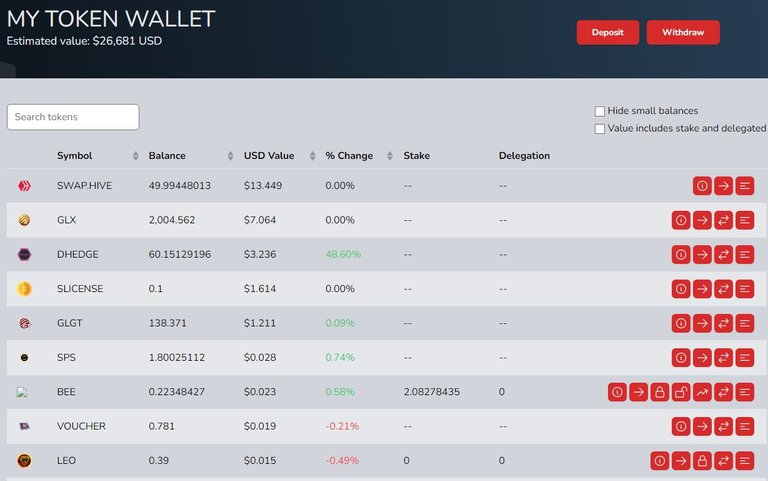Screen dimensions: 768x481
Task: Open token info for SWAP.HIVE
Action: 702,186
